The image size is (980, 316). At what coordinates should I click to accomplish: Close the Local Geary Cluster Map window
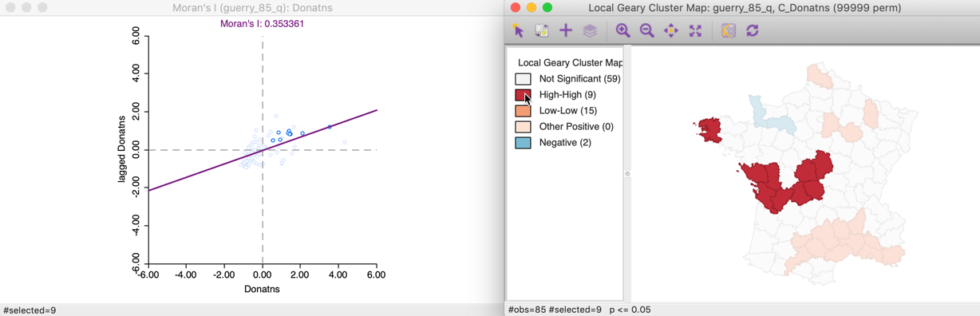tap(516, 8)
